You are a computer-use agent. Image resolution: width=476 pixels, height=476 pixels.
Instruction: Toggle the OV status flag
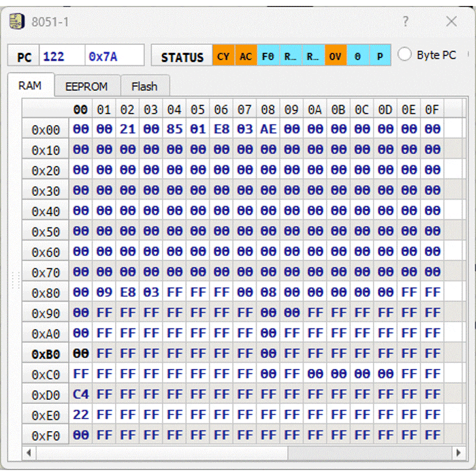click(x=335, y=56)
